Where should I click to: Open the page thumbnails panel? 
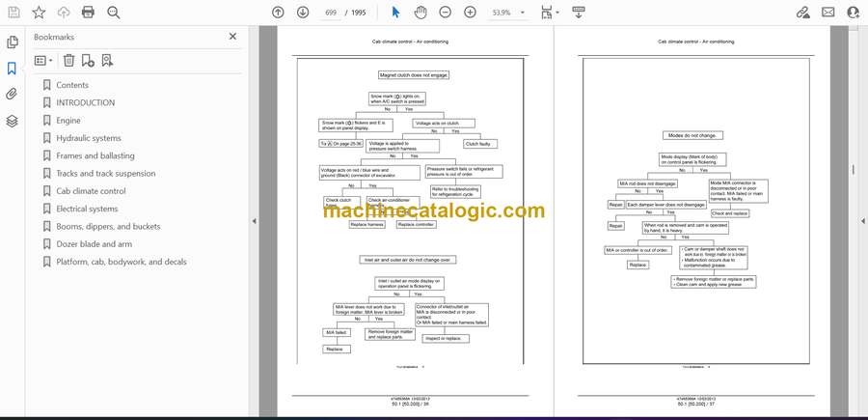click(13, 42)
